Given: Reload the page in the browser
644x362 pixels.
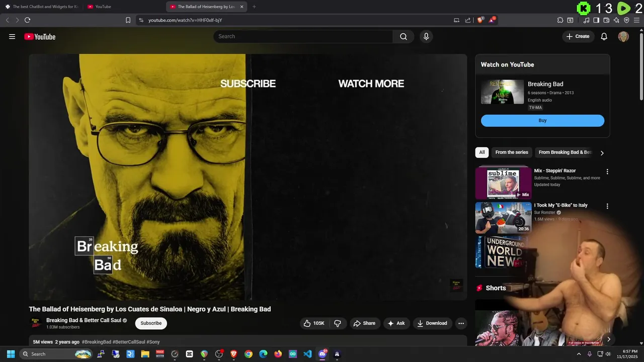Looking at the screenshot, I should pyautogui.click(x=27, y=20).
